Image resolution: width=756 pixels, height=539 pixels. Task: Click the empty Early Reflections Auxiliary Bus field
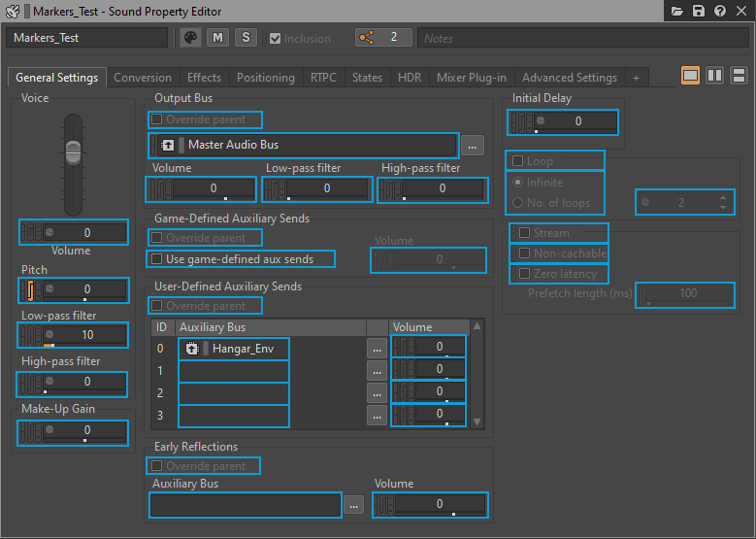(x=246, y=505)
